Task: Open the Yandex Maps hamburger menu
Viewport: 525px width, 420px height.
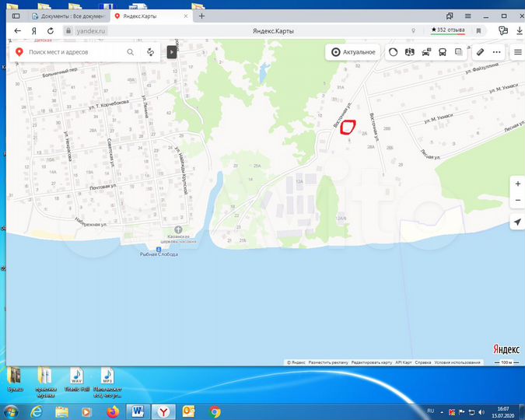Action: tap(517, 52)
